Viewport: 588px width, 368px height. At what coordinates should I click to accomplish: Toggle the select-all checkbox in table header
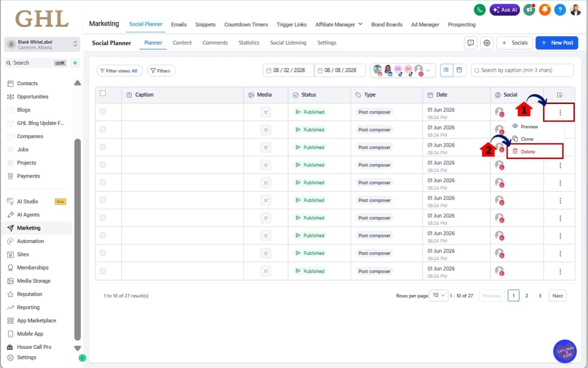[x=102, y=93]
